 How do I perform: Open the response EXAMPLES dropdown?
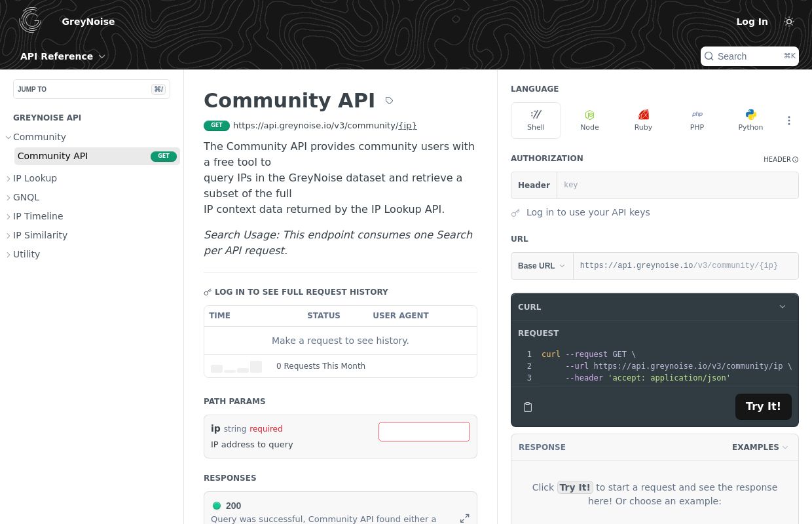760,447
